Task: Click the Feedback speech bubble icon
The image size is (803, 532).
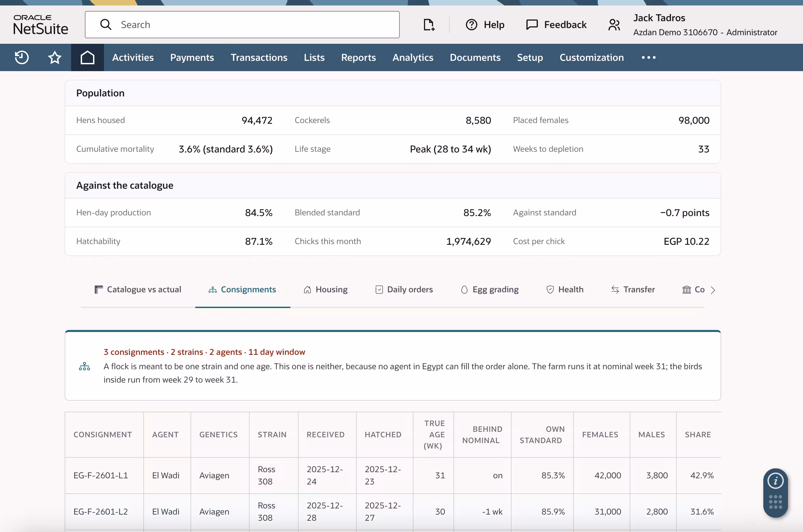Action: click(x=532, y=25)
